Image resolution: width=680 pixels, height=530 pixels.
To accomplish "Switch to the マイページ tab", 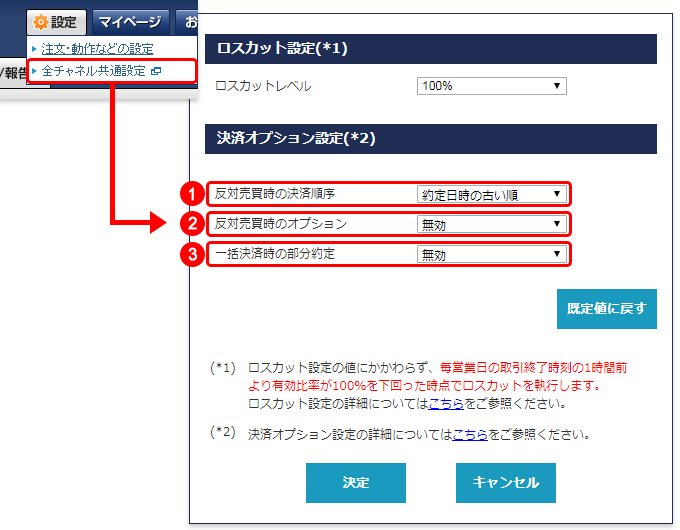I will click(x=130, y=22).
